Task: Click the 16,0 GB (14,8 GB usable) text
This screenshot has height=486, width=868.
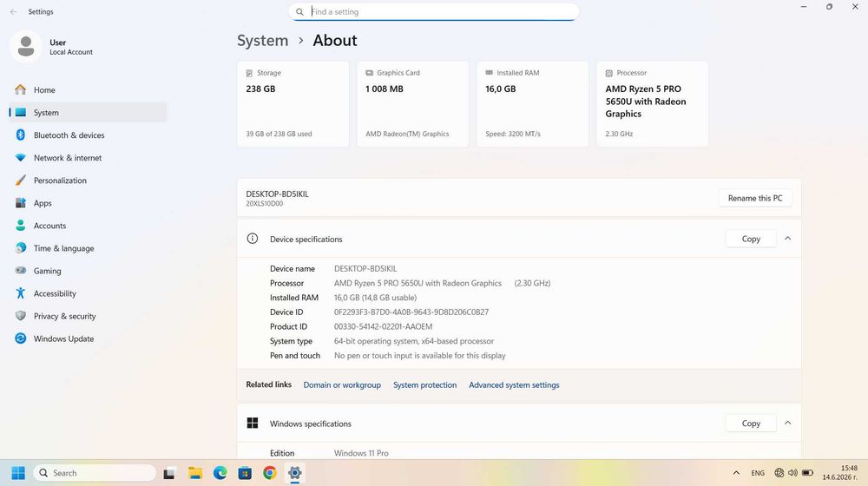Action: (x=375, y=298)
